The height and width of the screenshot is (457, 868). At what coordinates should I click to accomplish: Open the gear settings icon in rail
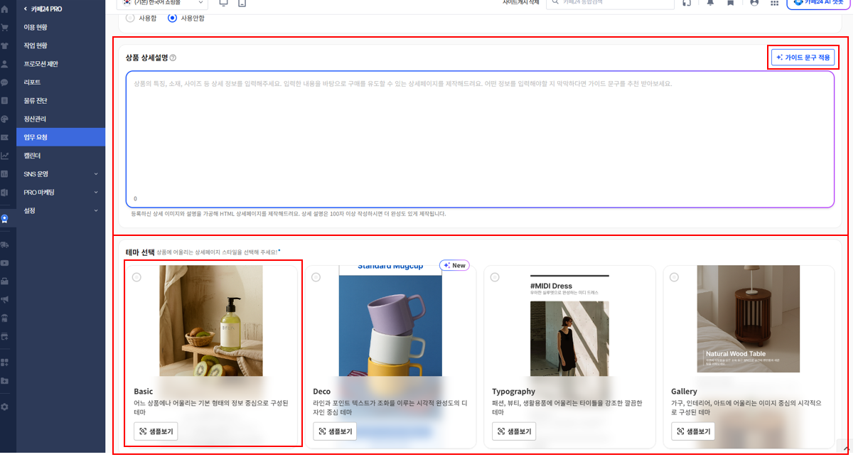[5, 407]
